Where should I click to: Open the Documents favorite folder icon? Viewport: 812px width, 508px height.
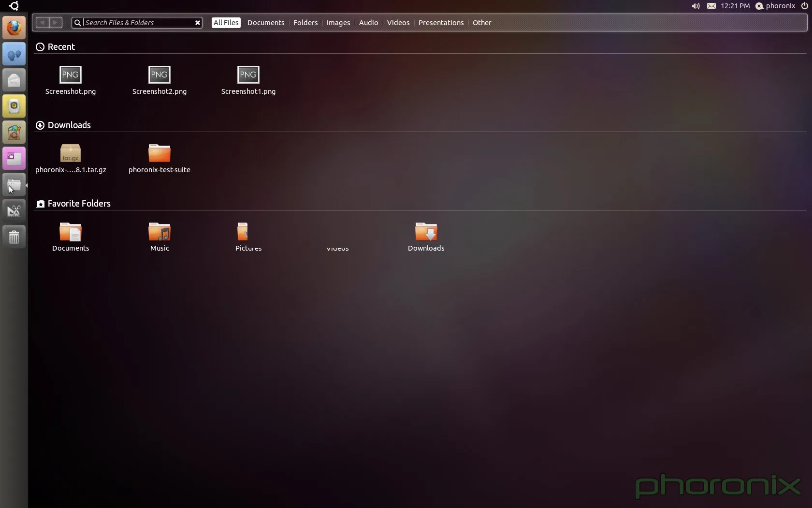[71, 232]
